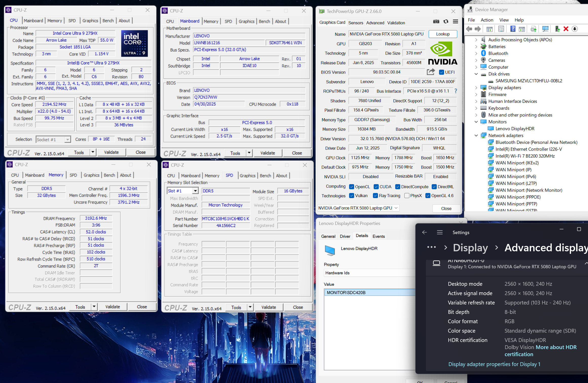
Task: Toggle the Ray Tracing checkbox
Action: (375, 196)
